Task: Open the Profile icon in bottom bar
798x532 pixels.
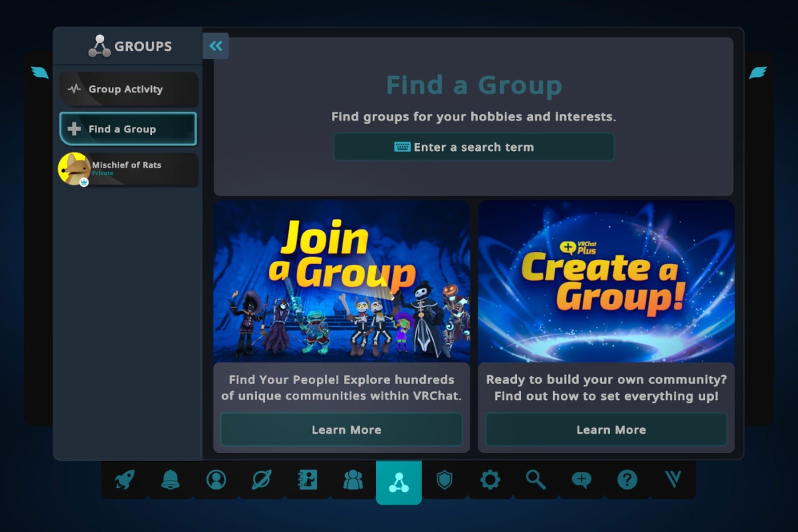Action: click(216, 480)
